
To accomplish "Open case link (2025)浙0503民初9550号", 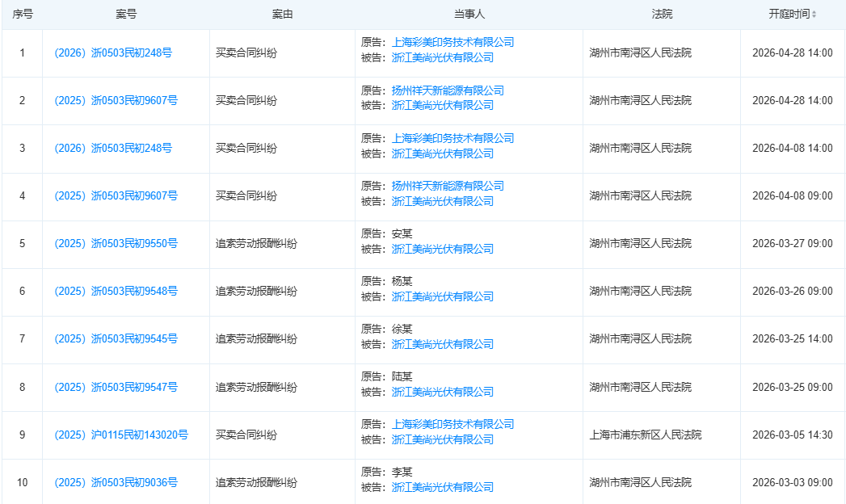I will click(x=116, y=244).
